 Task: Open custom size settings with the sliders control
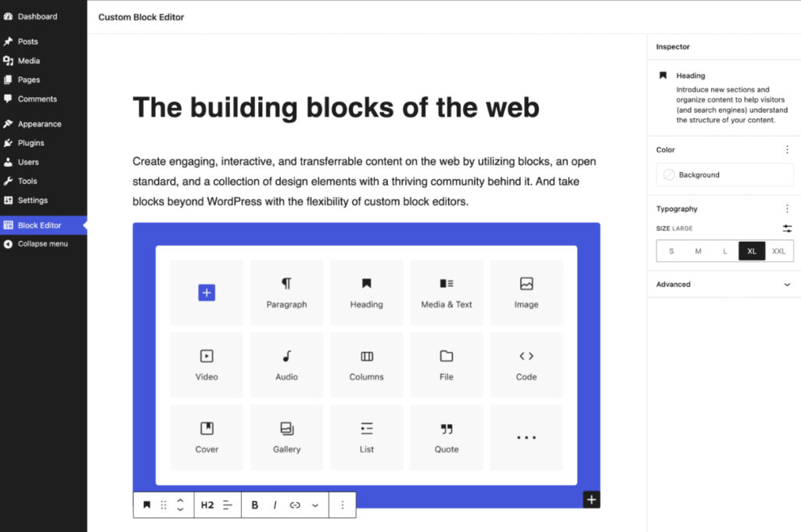[787, 228]
